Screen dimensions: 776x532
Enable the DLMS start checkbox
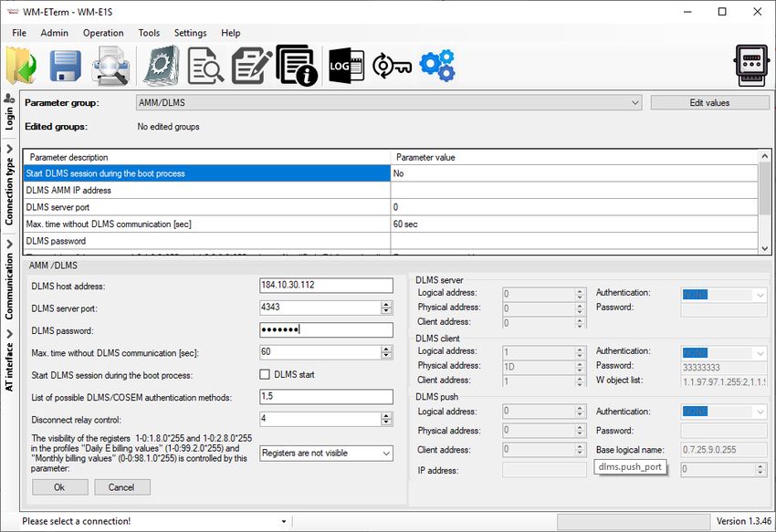pyautogui.click(x=265, y=375)
